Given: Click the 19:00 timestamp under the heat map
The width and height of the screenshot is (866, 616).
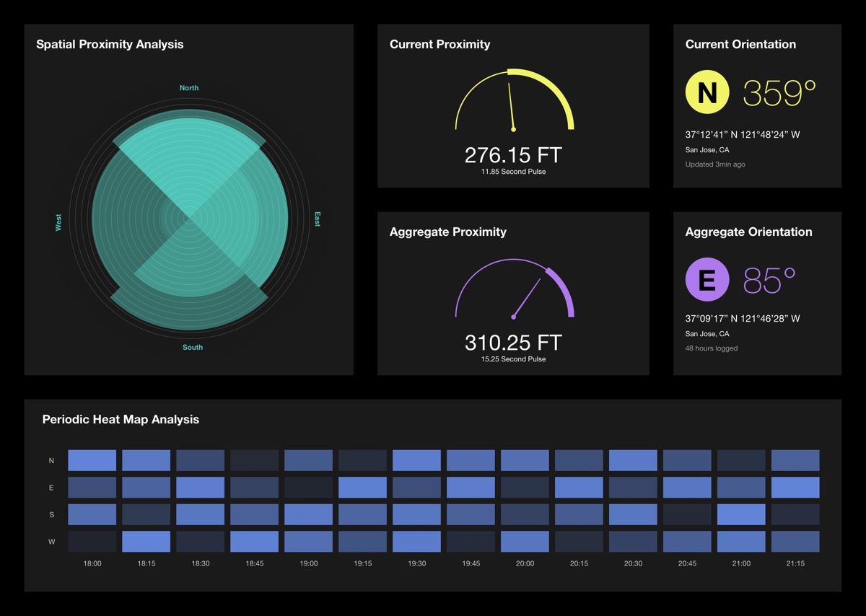Looking at the screenshot, I should [x=307, y=563].
